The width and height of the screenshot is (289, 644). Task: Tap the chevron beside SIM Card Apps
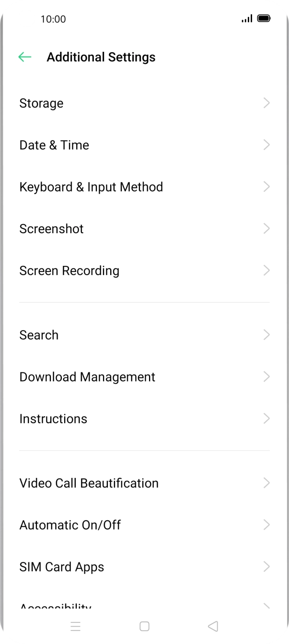[266, 567]
